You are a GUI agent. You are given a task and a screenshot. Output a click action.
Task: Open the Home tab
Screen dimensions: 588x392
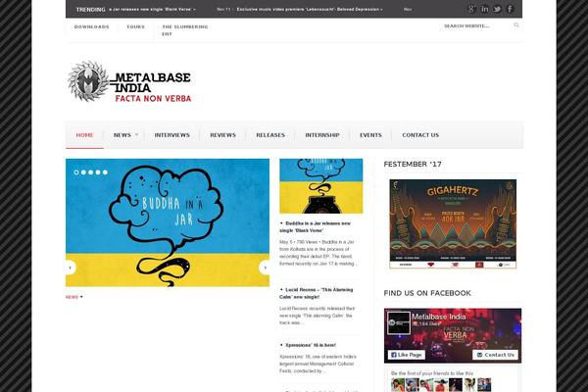coord(84,135)
